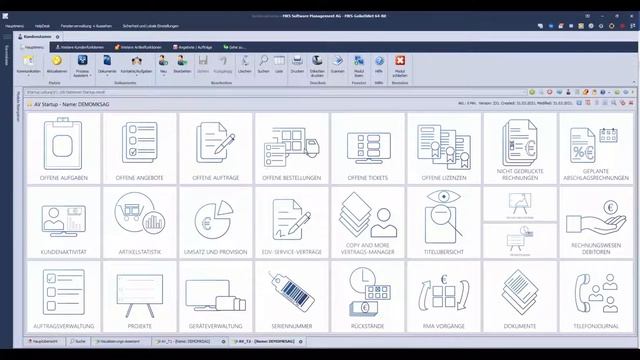The height and width of the screenshot is (360, 640).
Task: Select Hauptübersicht bottom tab
Action: (43, 341)
